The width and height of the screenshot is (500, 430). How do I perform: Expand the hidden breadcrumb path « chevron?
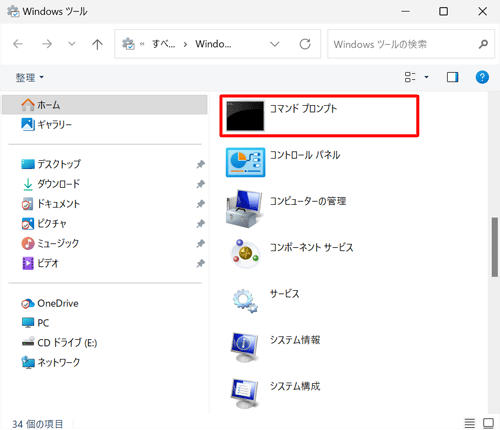142,44
